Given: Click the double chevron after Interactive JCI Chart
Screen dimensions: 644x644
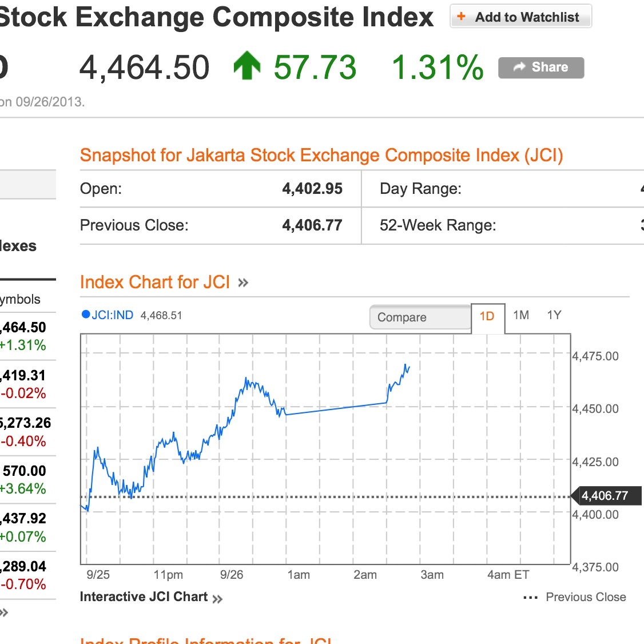Looking at the screenshot, I should [x=217, y=599].
